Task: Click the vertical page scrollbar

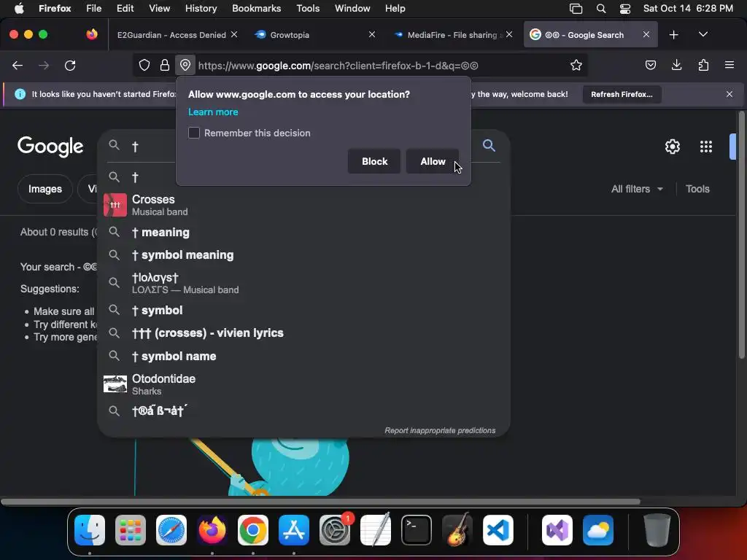Action: pos(741,235)
